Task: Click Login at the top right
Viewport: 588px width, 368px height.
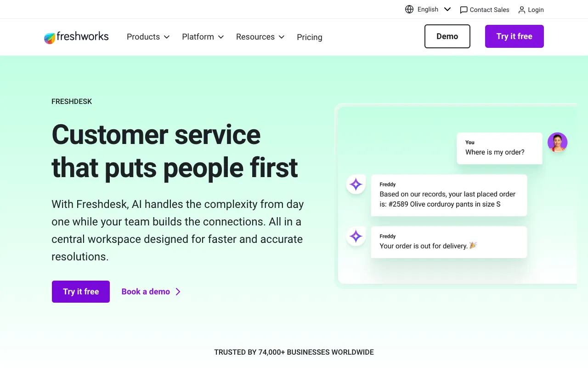Action: click(535, 9)
